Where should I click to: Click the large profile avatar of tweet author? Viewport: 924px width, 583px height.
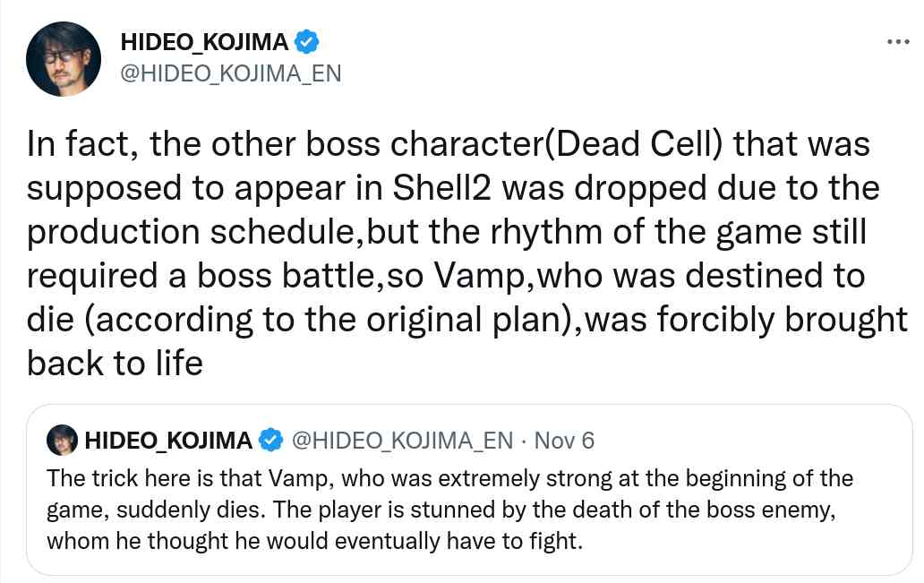(x=64, y=58)
